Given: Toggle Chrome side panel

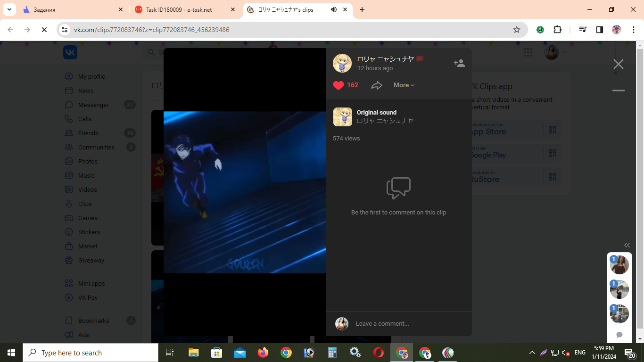Looking at the screenshot, I should 600,30.
